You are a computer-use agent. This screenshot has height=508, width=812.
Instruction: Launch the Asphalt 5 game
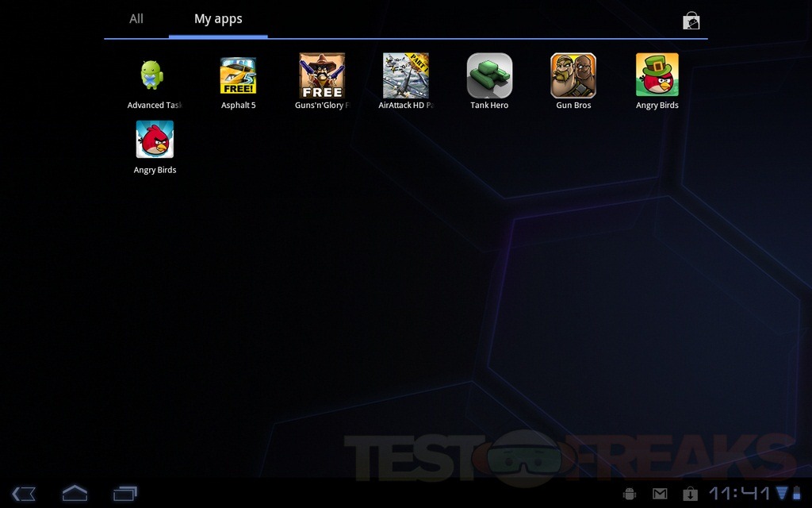click(238, 76)
